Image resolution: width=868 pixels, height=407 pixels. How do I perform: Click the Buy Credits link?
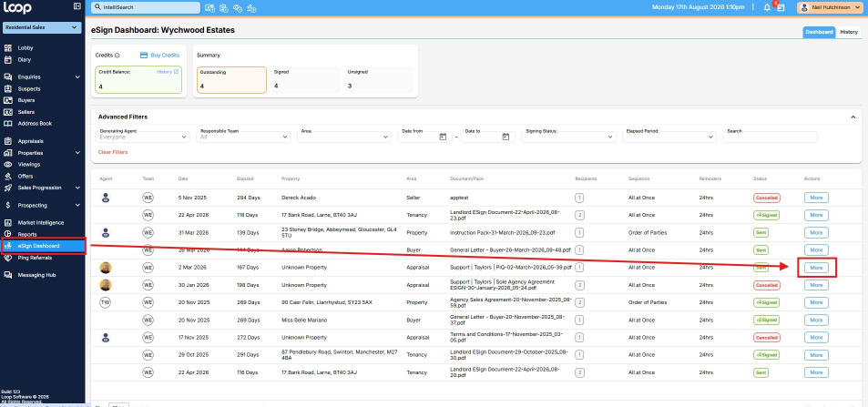[160, 56]
